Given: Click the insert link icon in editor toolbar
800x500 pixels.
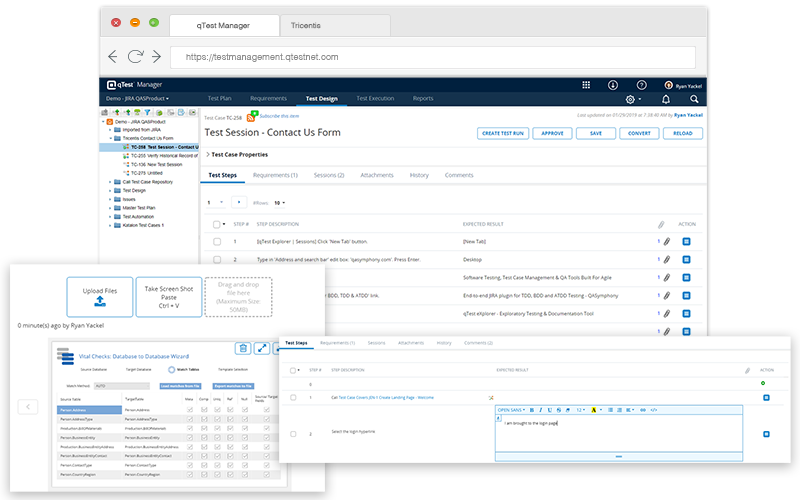Looking at the screenshot, I should 643,410.
